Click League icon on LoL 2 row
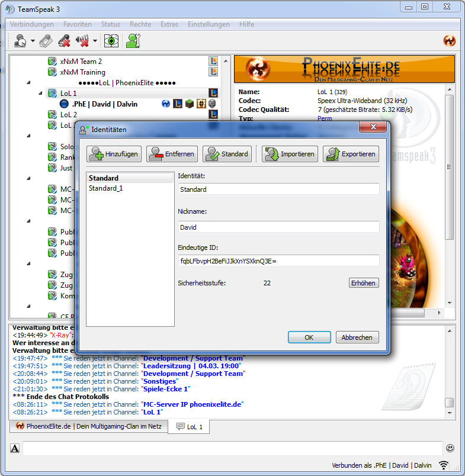Screen dimensions: 465x476 (x=213, y=114)
